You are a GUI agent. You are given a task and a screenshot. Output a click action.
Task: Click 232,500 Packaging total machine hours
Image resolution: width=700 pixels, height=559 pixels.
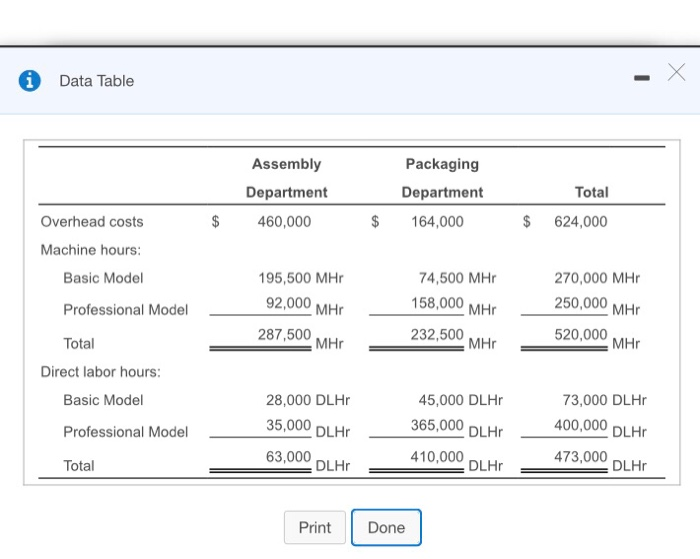pos(438,334)
